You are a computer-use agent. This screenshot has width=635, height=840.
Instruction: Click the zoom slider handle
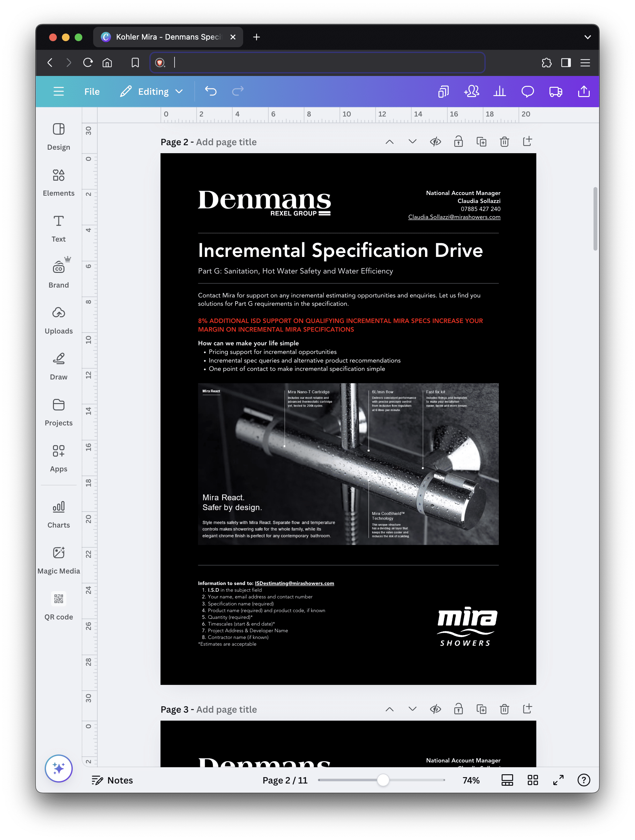tap(383, 780)
